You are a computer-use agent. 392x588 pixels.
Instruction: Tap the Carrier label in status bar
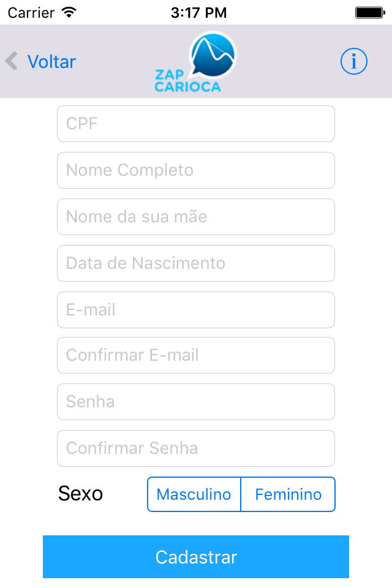[30, 12]
